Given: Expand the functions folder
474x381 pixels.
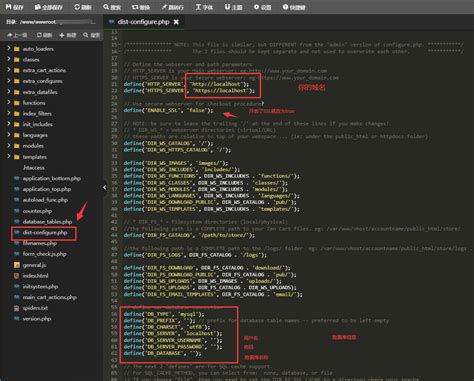Looking at the screenshot, I should [x=8, y=102].
